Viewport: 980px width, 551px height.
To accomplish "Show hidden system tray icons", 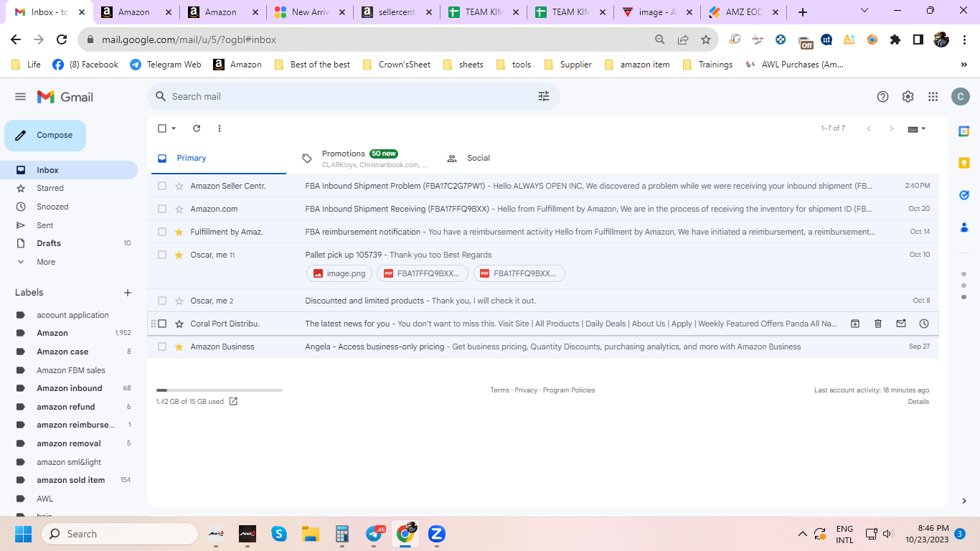I will tap(802, 534).
